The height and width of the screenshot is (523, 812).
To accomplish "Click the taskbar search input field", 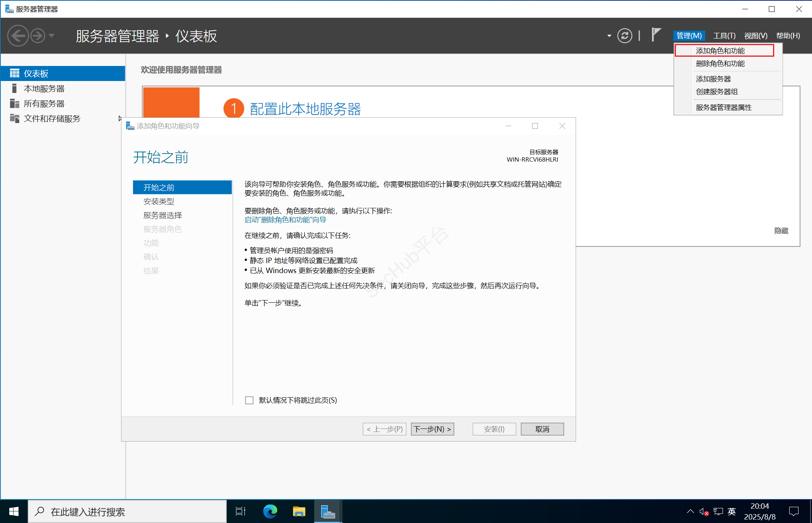I will 116,511.
